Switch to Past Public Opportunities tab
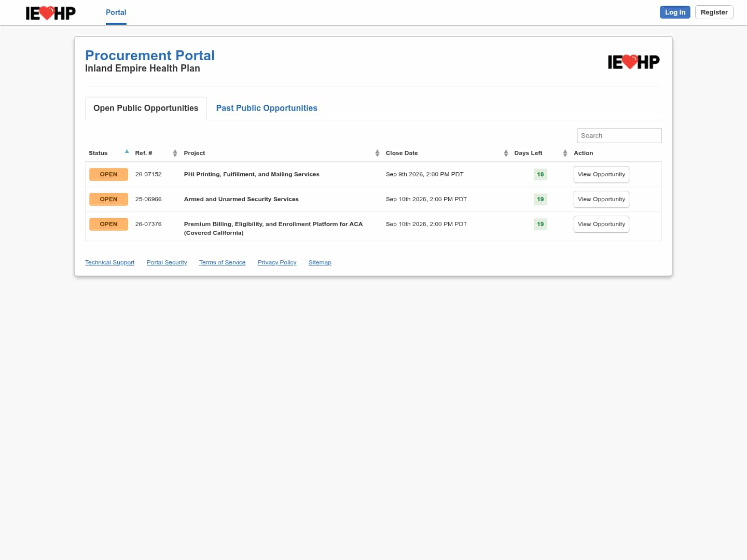 coord(267,108)
